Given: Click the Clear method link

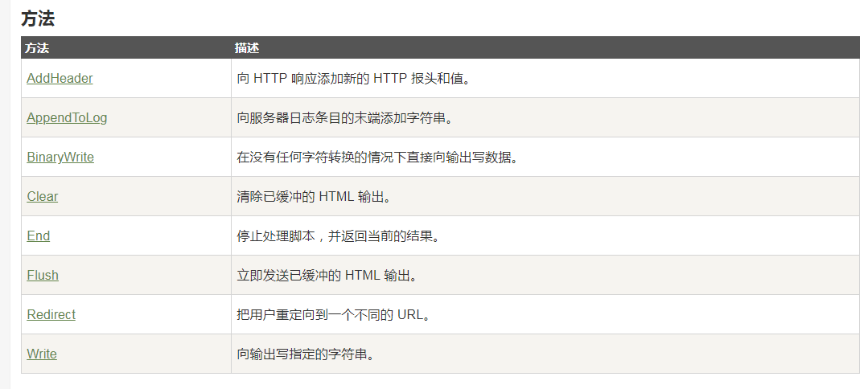Looking at the screenshot, I should click(42, 196).
